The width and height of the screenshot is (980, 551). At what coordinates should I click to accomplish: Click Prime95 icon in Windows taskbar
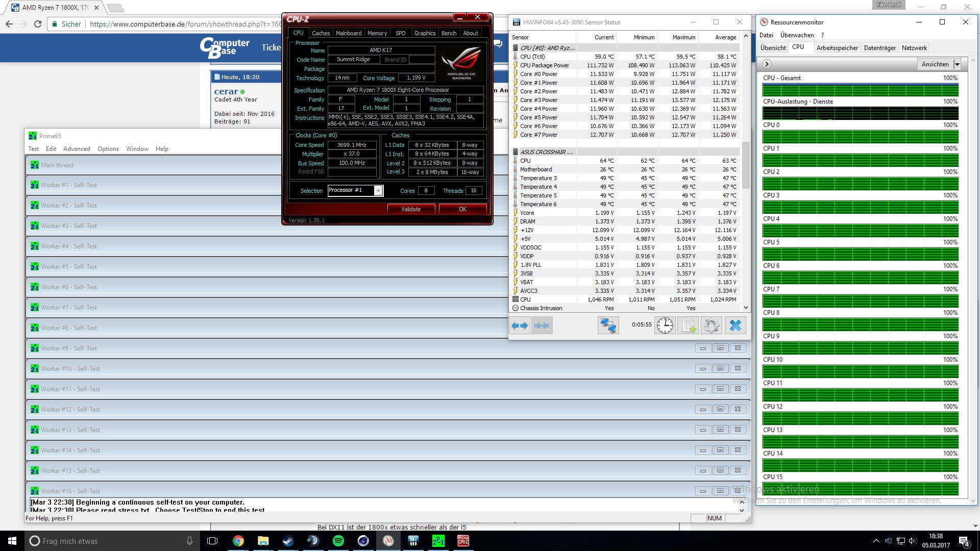438,541
